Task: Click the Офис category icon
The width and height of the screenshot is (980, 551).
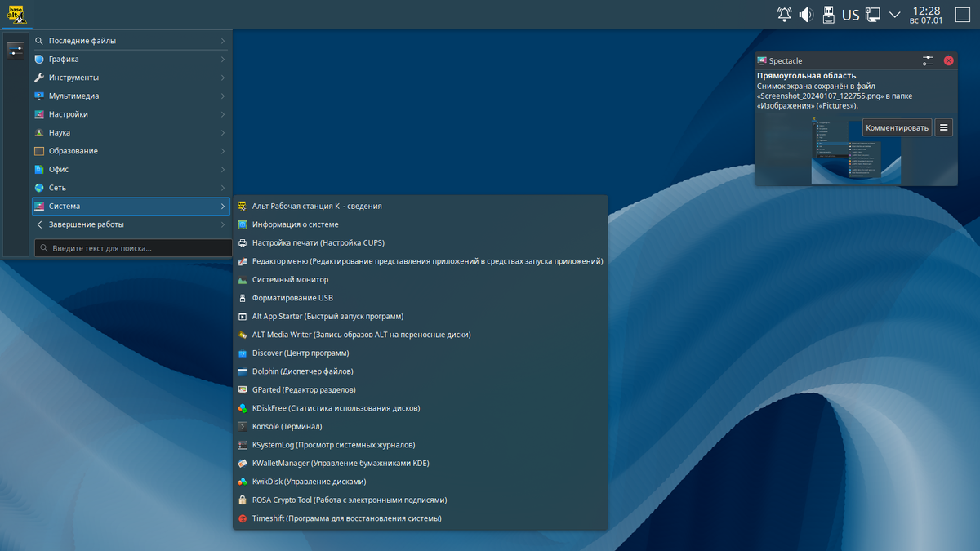Action: [39, 170]
